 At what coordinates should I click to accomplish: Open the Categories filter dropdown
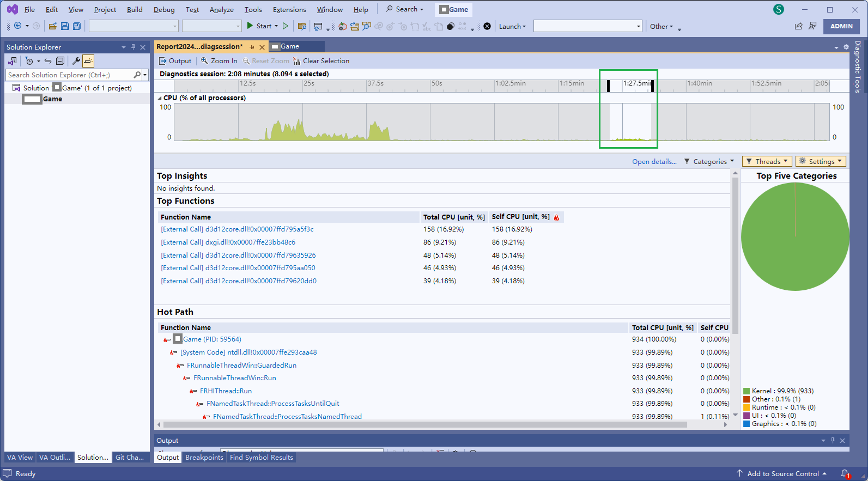[x=709, y=161]
